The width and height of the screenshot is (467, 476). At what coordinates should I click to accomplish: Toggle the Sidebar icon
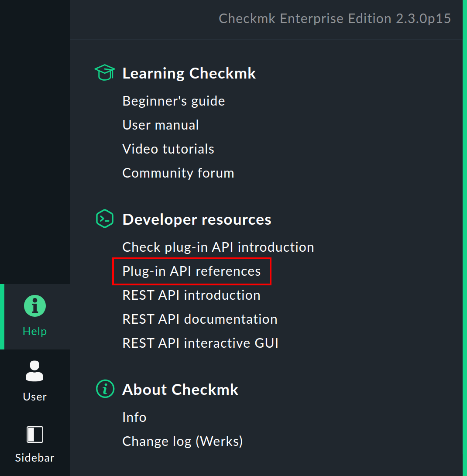[x=35, y=435]
